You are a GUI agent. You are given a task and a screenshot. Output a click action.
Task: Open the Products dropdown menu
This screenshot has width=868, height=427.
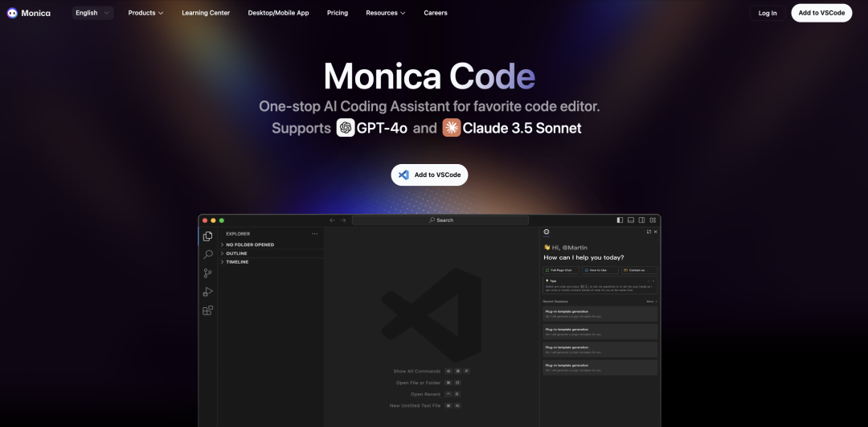click(x=145, y=13)
